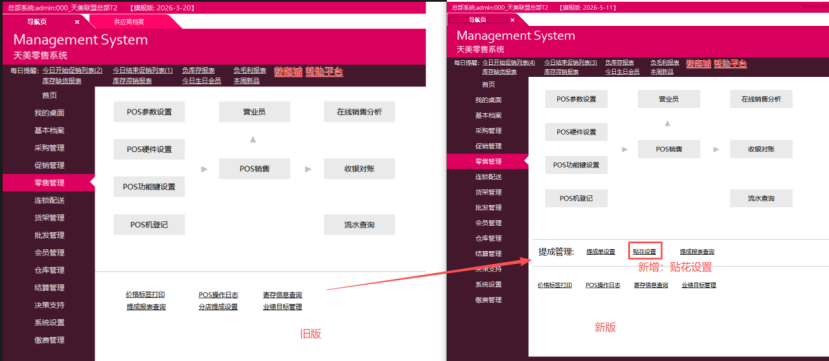Open 负毛利报表 link in left window
The height and width of the screenshot is (361, 829).
[250, 70]
